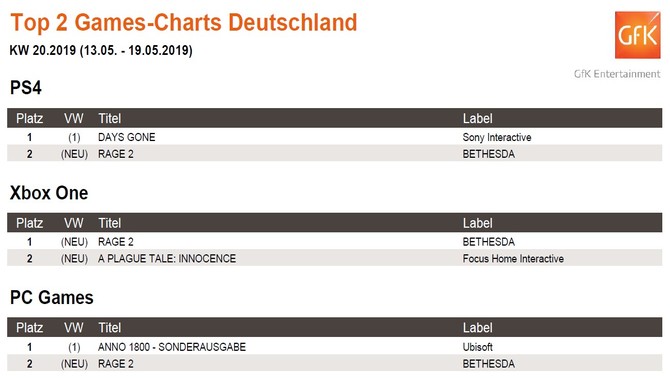This screenshot has width=670, height=378.
Task: Click the Platz column header in PC Games table
Action: point(29,328)
